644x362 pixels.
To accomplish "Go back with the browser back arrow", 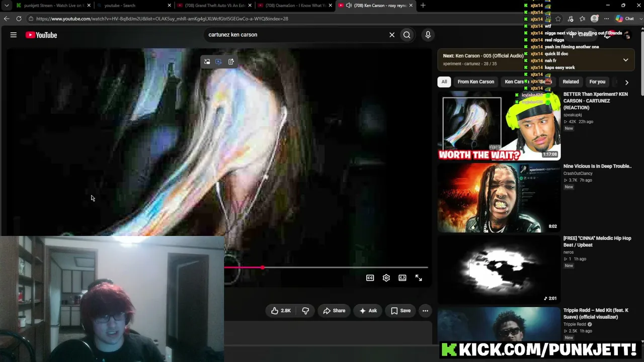I will click(x=7, y=19).
